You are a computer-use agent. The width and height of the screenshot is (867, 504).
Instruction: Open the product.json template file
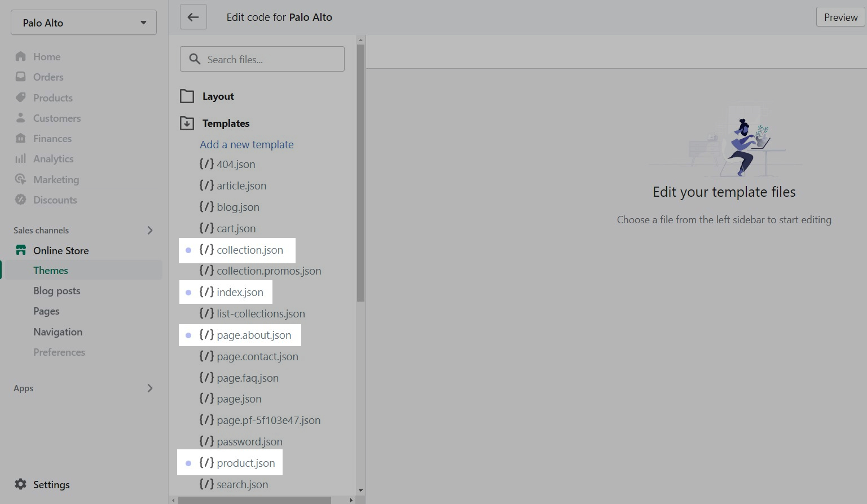245,463
